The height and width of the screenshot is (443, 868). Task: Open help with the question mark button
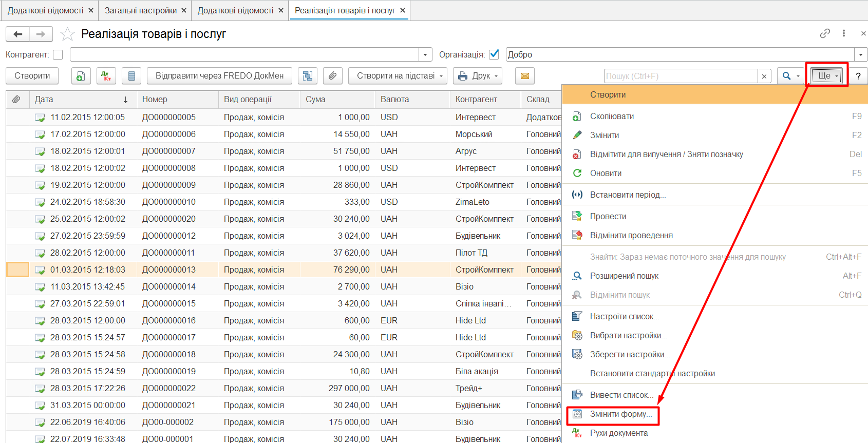(x=858, y=76)
